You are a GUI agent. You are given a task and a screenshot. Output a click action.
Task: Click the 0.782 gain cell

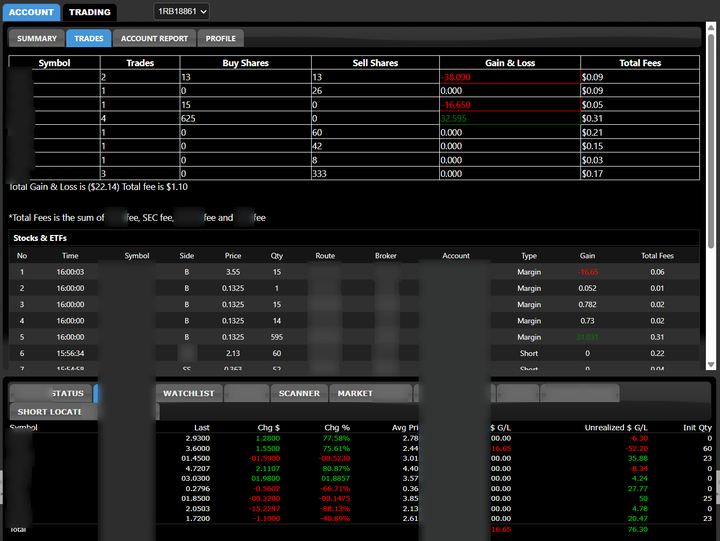587,304
